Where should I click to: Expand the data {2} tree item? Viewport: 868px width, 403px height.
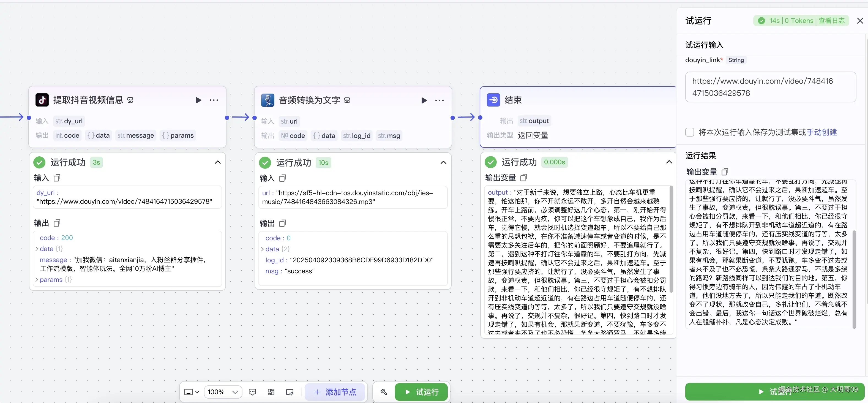point(263,249)
